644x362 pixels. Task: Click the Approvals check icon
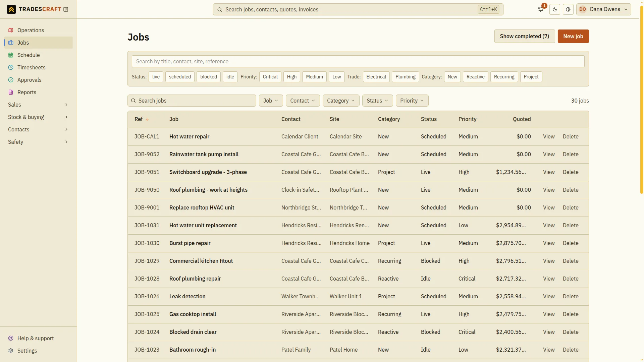coord(11,80)
